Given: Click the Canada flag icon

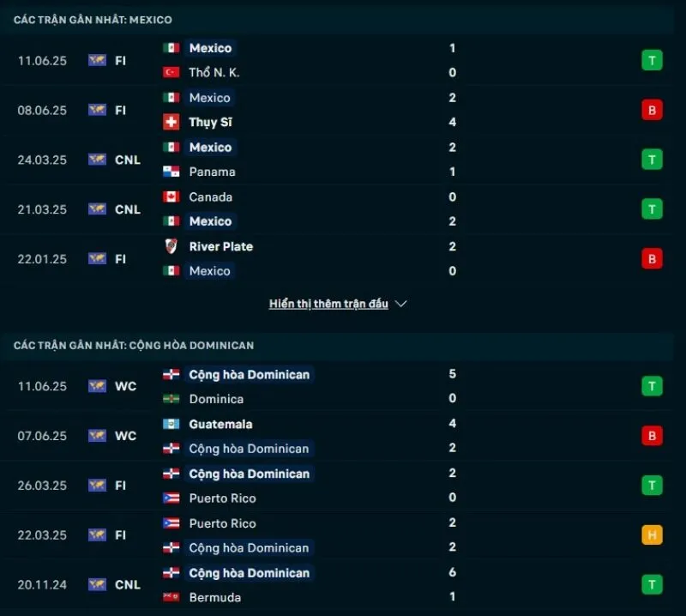Looking at the screenshot, I should tap(171, 196).
